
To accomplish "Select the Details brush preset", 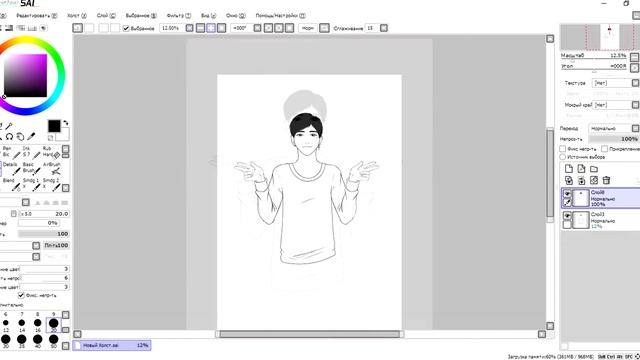I will click(11, 168).
